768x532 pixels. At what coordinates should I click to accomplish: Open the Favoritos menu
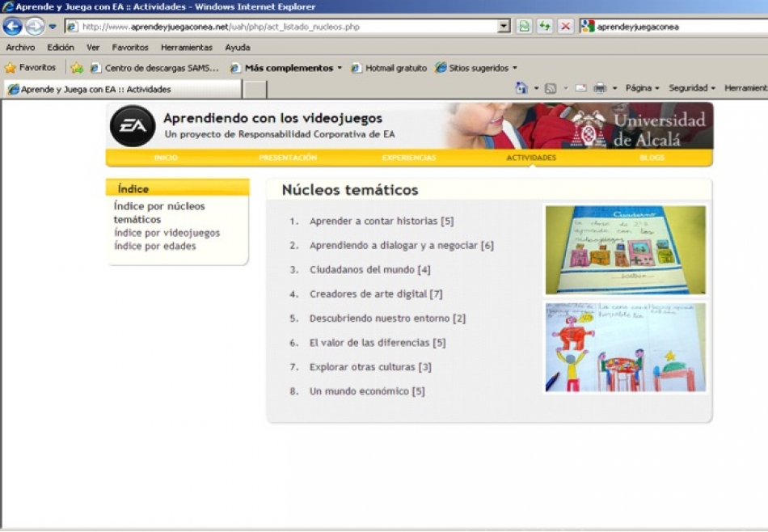130,48
